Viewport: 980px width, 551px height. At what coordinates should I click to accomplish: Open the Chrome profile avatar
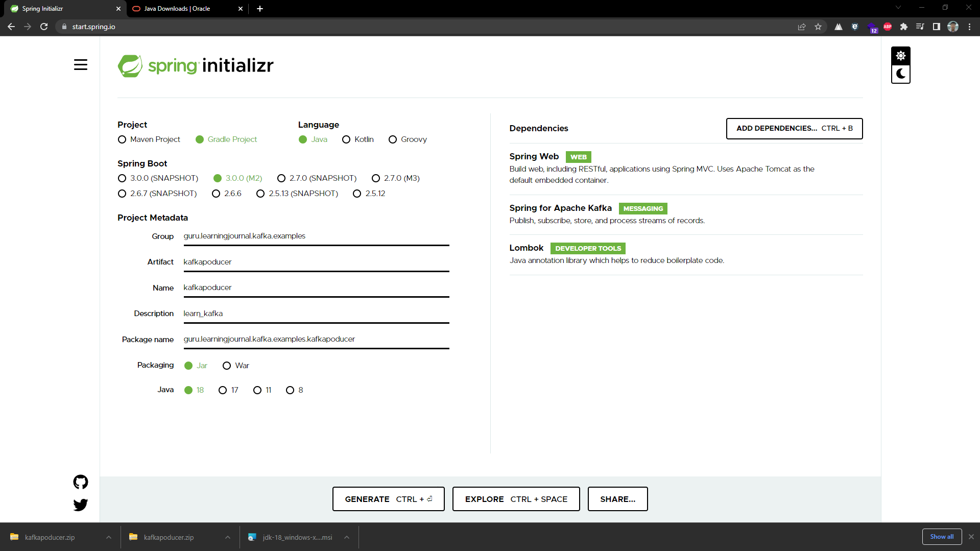(x=953, y=27)
